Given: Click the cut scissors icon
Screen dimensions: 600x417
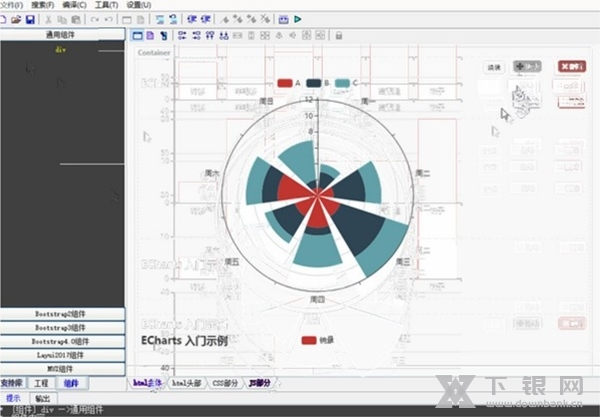Looking at the screenshot, I should point(48,19).
